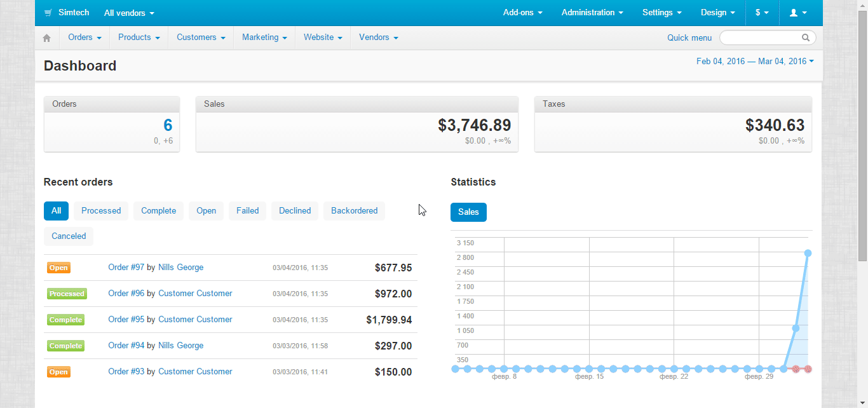Screen dimensions: 868x408
Task: Click the highest chart data point
Action: tap(808, 253)
